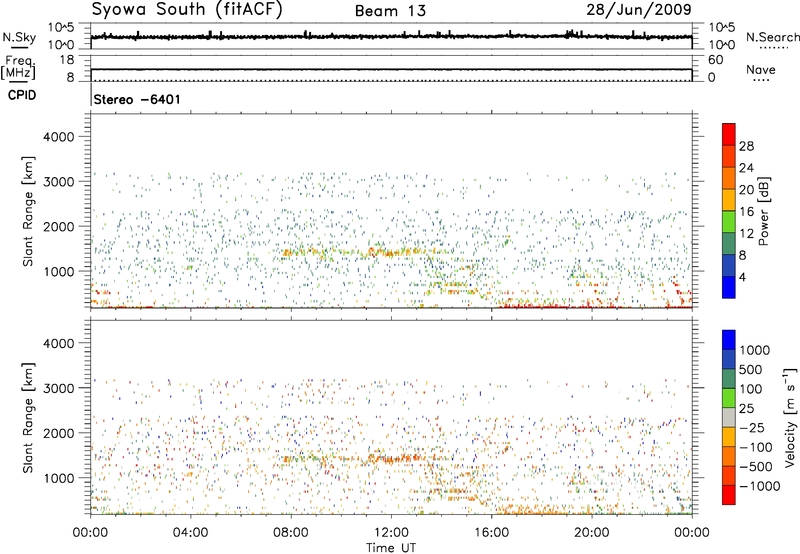Click the '16:00' time tick label
The height and width of the screenshot is (554, 800).
491,533
